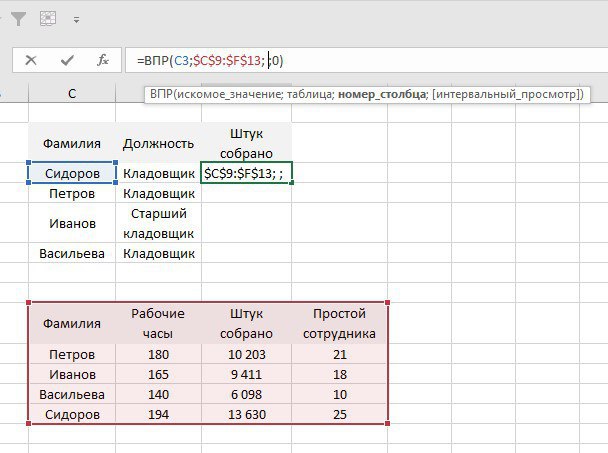Select the cell with value 9 411
608x453 pixels.
click(x=246, y=374)
